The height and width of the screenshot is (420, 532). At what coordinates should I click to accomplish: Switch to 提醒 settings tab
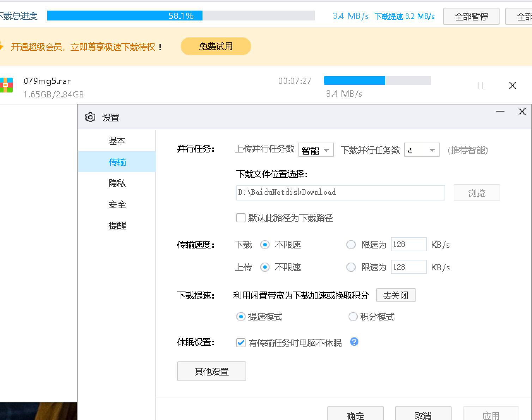pyautogui.click(x=117, y=226)
